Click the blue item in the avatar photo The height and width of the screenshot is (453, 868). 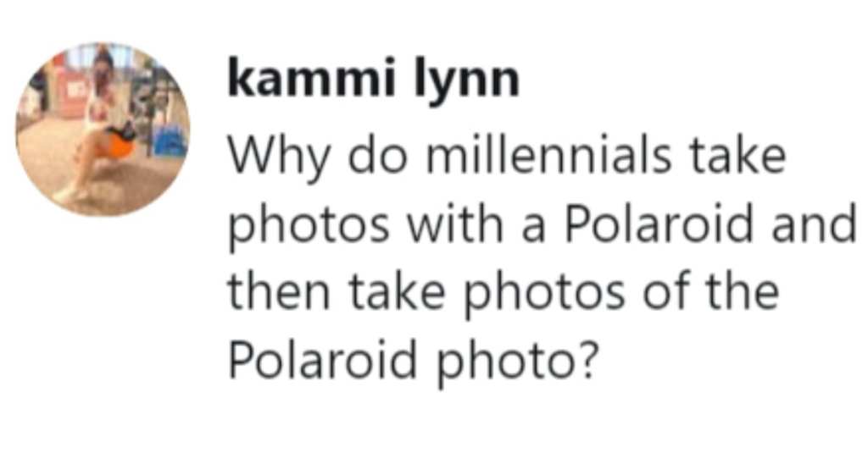tap(170, 141)
